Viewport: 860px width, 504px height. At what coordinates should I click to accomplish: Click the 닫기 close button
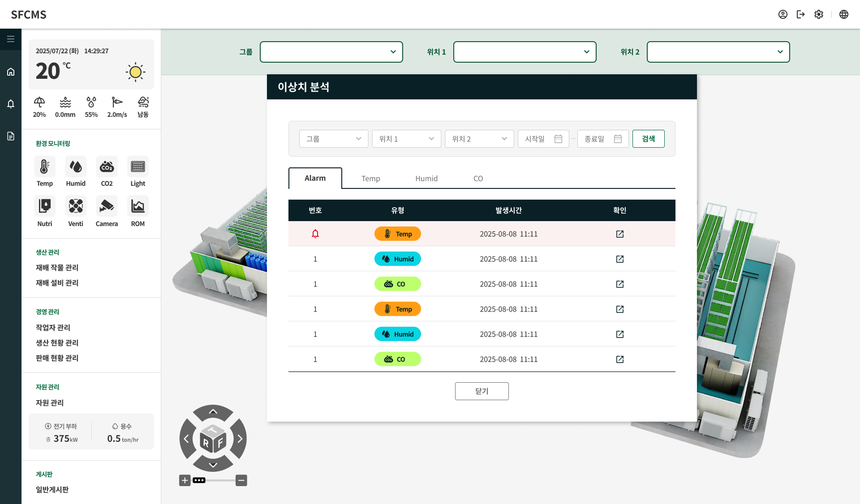482,391
